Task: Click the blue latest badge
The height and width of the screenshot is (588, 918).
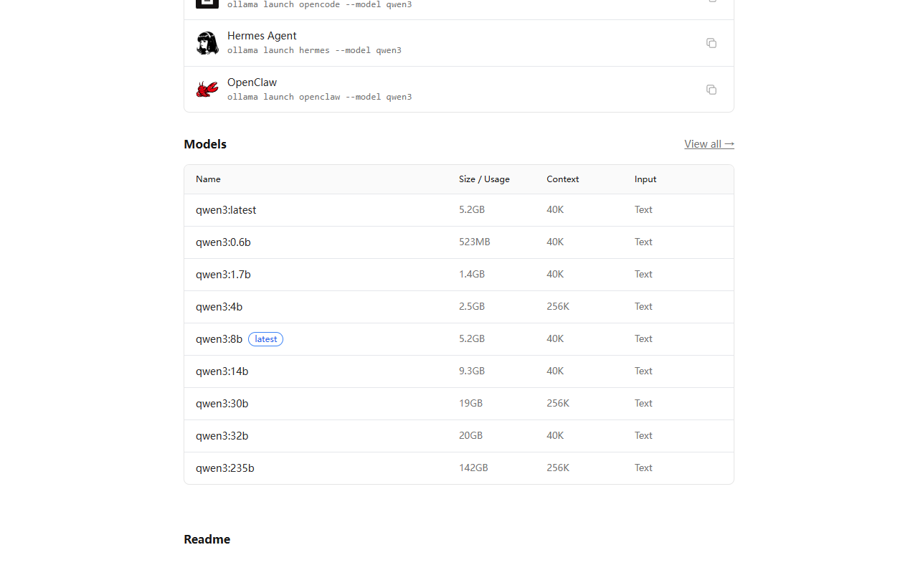Action: [x=265, y=339]
